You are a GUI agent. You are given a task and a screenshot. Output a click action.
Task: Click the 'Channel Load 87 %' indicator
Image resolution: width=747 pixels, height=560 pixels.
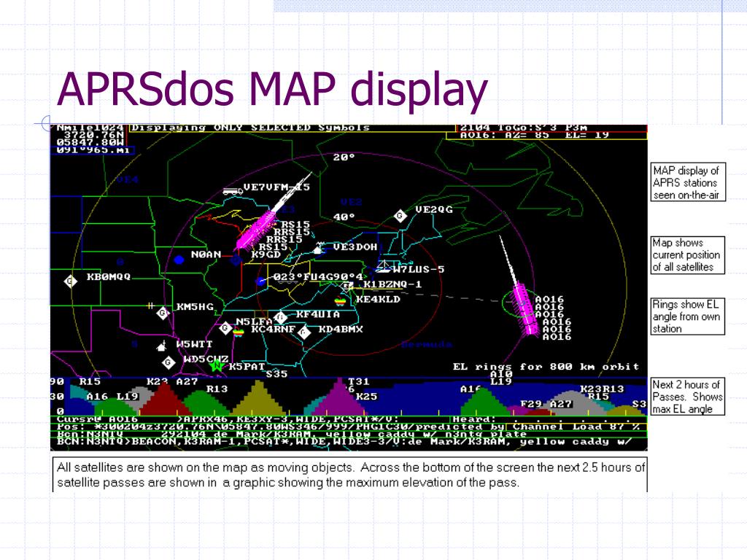click(576, 427)
